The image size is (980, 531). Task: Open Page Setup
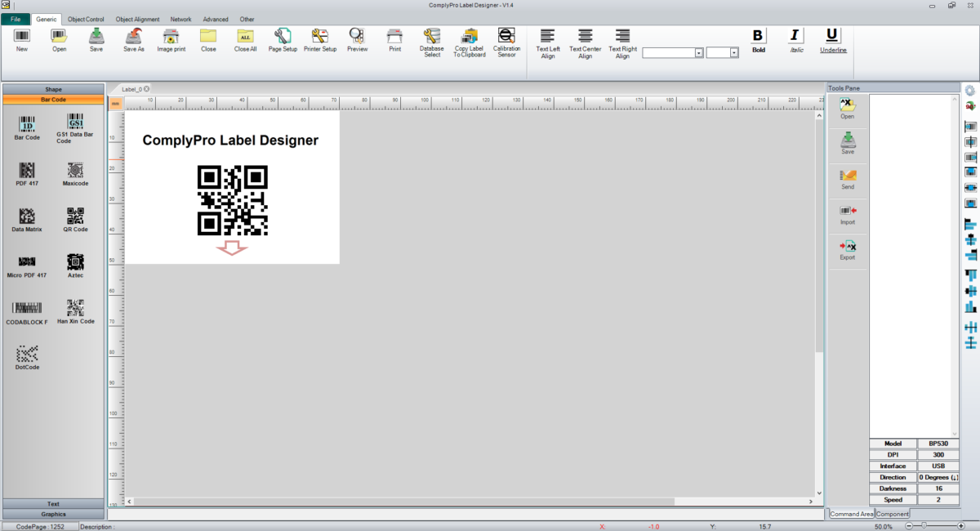click(x=283, y=40)
